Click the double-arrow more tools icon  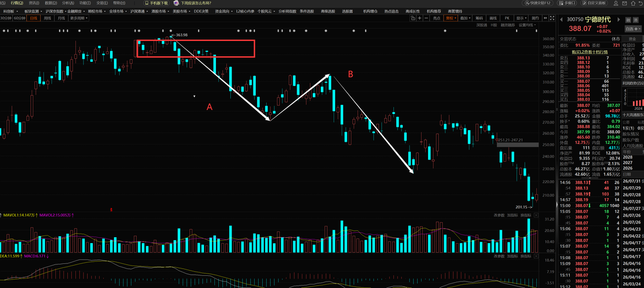545,18
